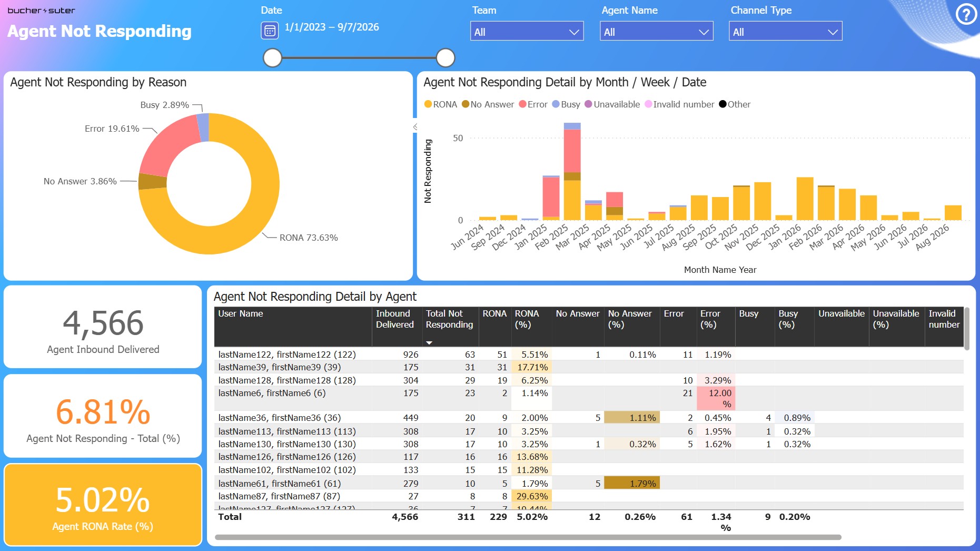Click the table's horizontal scrollbar
The height and width of the screenshot is (551, 980).
point(528,537)
